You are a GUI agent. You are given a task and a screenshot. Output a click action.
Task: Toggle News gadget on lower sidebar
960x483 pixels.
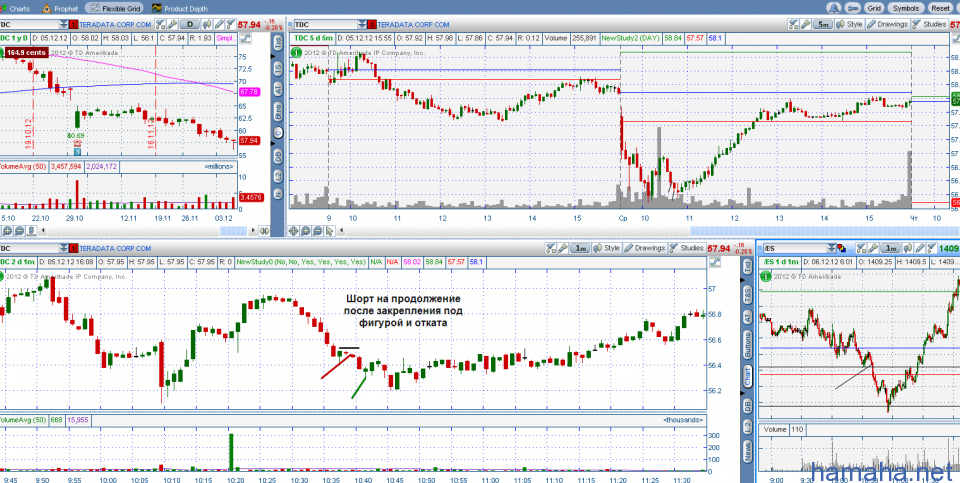748,452
